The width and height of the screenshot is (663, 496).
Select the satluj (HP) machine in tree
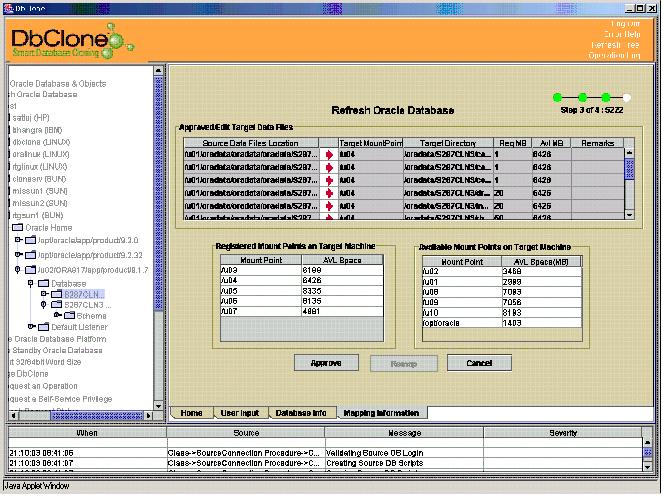pos(31,118)
